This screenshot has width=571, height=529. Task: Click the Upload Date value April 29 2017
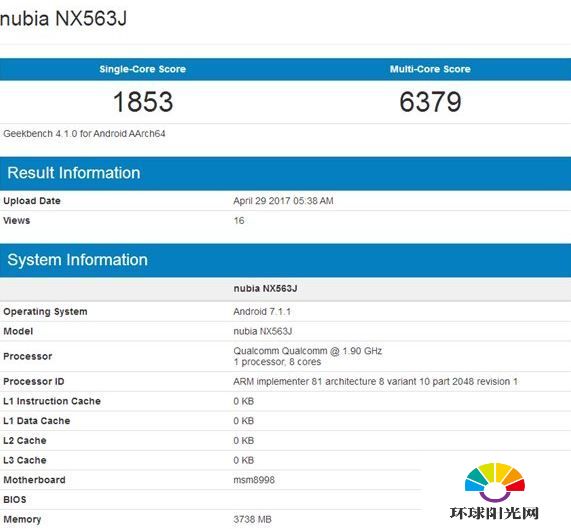coord(283,201)
